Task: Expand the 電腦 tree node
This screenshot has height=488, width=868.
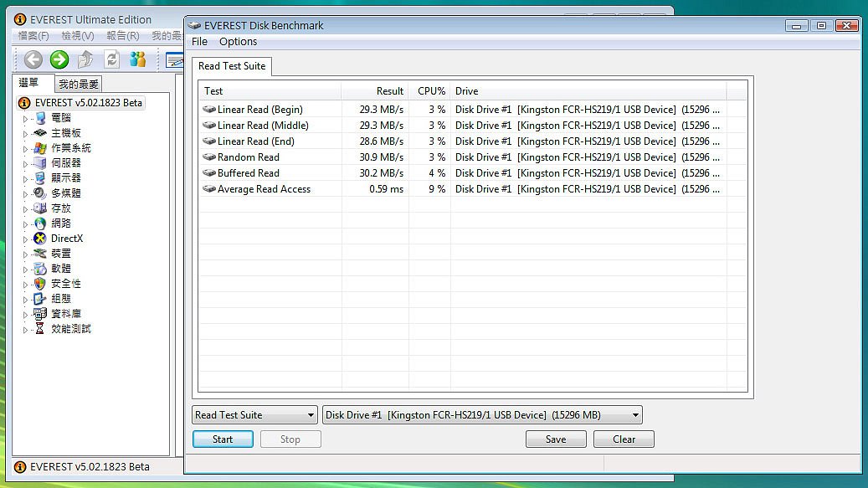Action: coord(25,118)
